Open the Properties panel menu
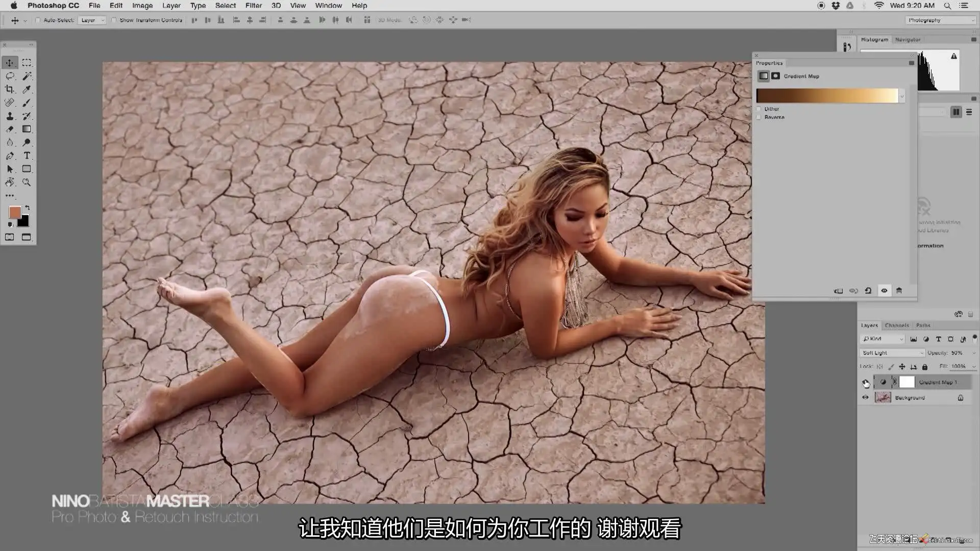980x551 pixels. (912, 63)
